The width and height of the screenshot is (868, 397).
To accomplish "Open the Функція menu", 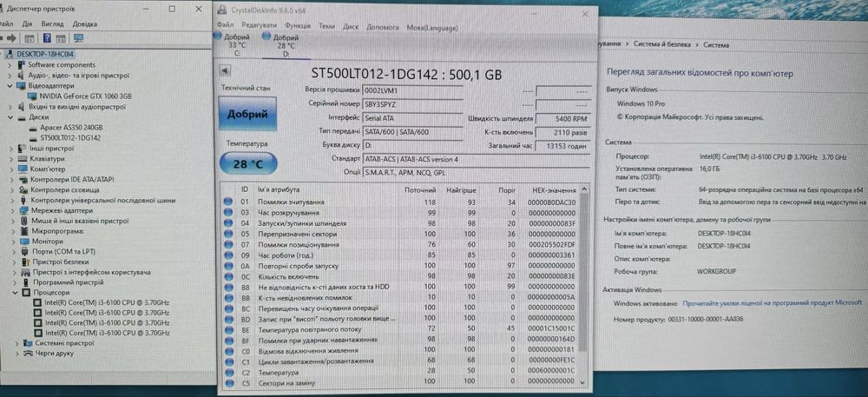I will (298, 26).
